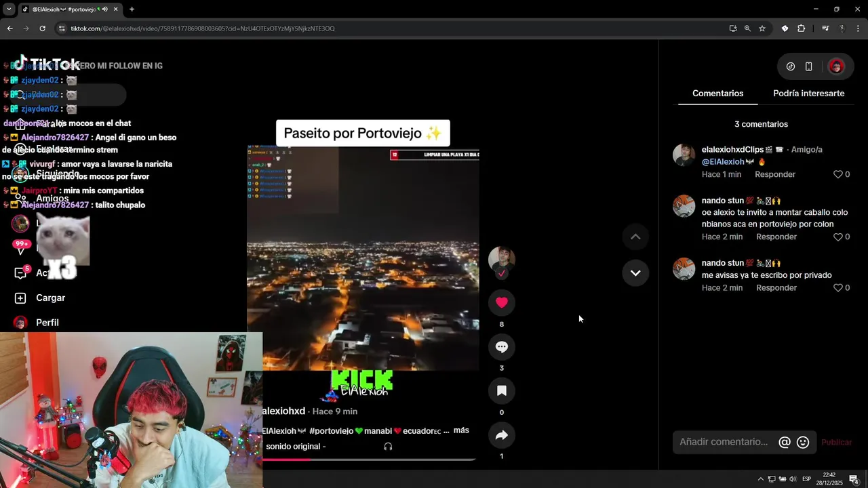Save video with the bookmark icon
This screenshot has width=868, height=488.
point(502,391)
